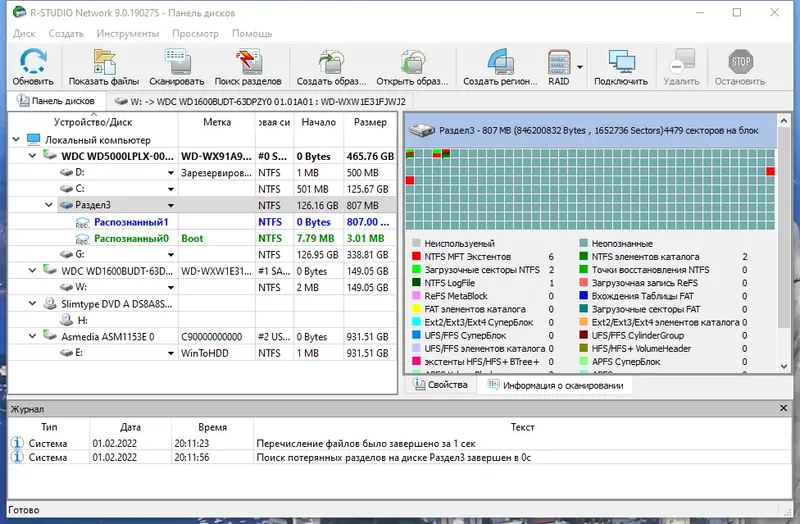The width and height of the screenshot is (800, 524).
Task: Open the Создать menu
Action: [66, 34]
